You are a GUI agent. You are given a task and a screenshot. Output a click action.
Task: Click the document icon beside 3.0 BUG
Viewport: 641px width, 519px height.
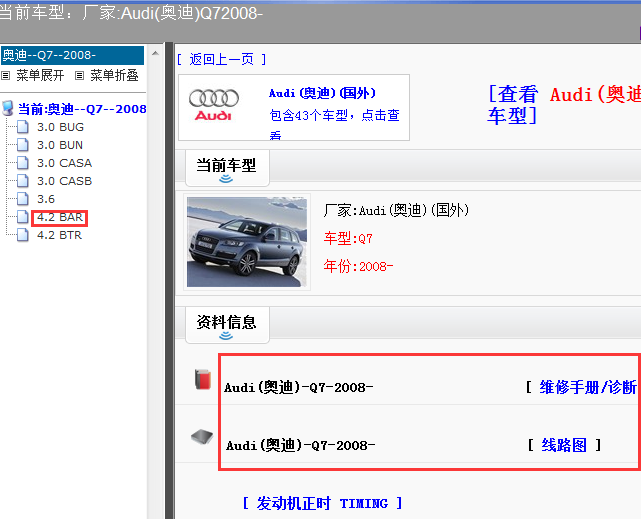tap(23, 127)
